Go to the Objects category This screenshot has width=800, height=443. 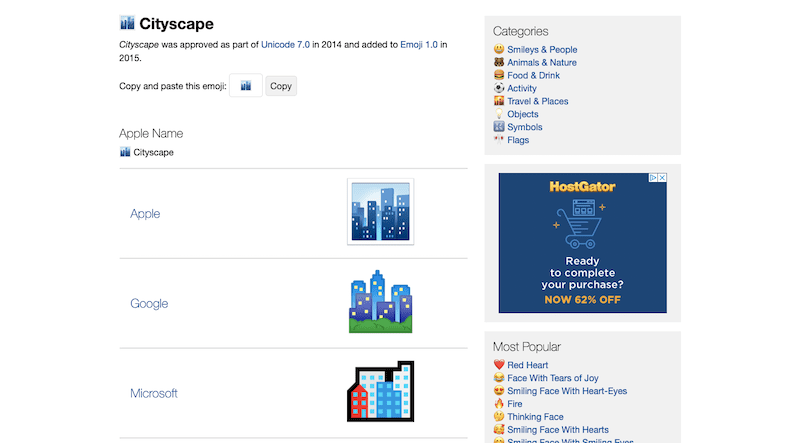(522, 114)
